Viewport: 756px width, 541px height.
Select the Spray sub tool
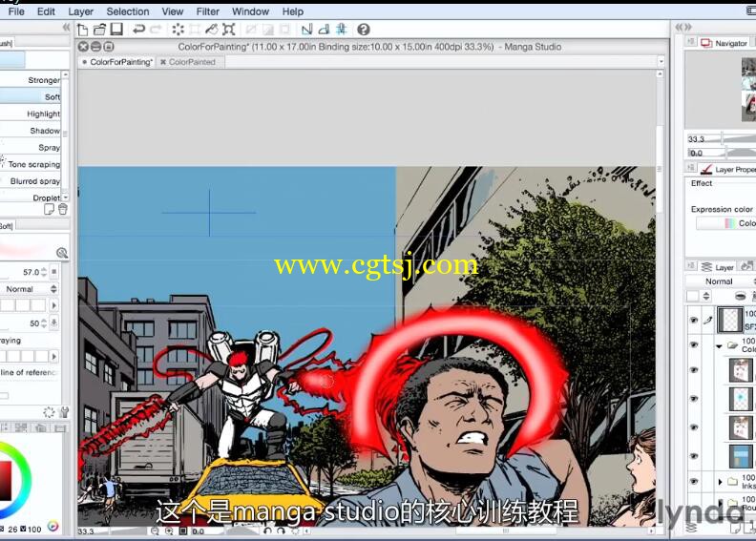(x=31, y=147)
